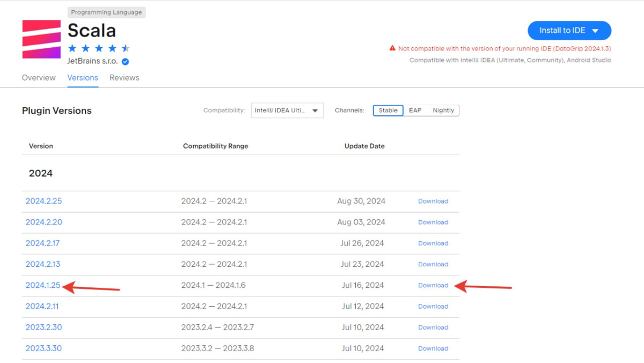Click the red incompatibility warning icon
This screenshot has width=644, height=363.
(x=392, y=48)
